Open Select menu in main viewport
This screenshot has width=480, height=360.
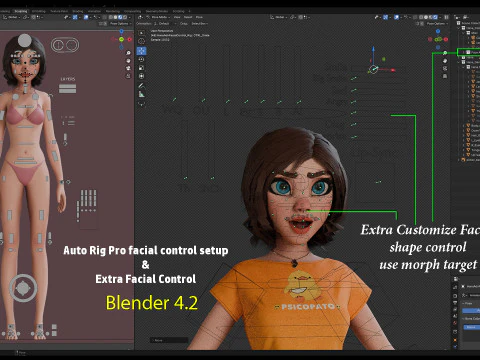pos(188,17)
